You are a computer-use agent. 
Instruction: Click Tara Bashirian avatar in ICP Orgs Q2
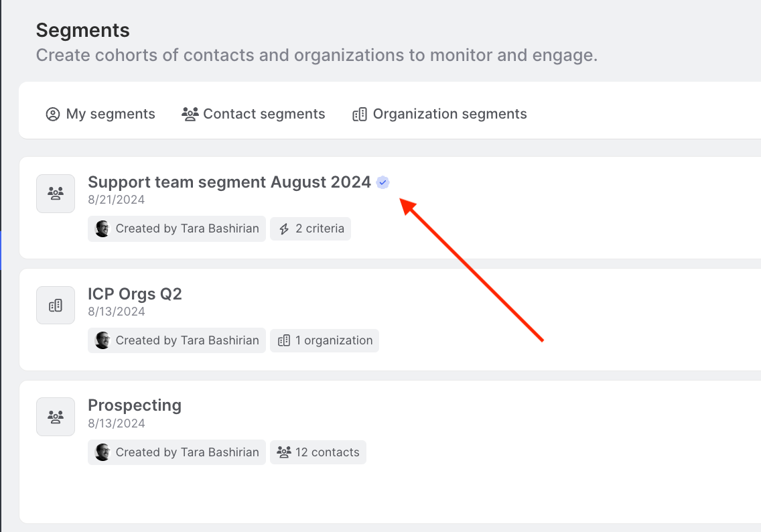click(x=102, y=340)
